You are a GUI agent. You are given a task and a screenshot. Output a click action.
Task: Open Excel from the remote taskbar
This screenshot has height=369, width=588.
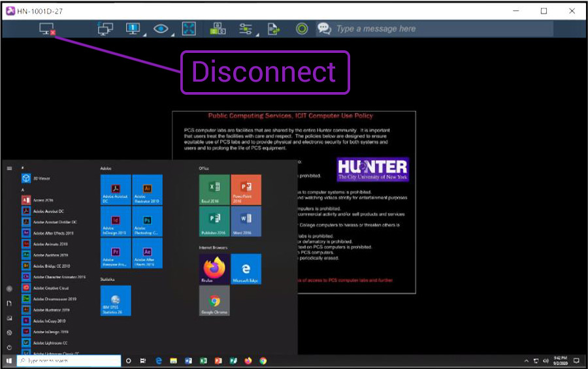click(x=203, y=361)
